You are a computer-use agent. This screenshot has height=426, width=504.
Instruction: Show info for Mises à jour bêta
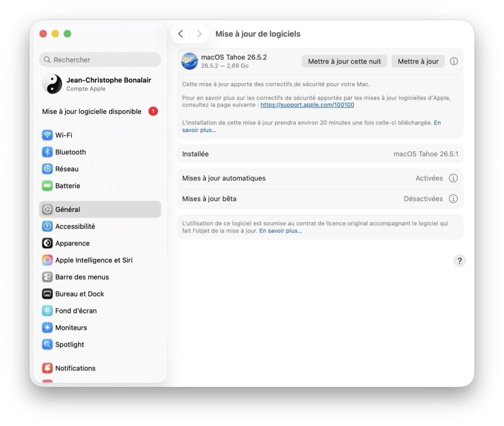click(x=453, y=198)
